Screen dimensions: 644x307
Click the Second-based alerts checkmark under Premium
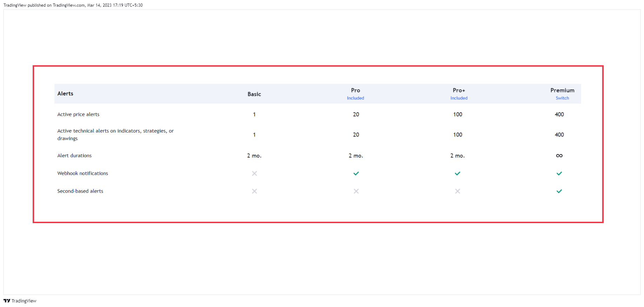(559, 191)
